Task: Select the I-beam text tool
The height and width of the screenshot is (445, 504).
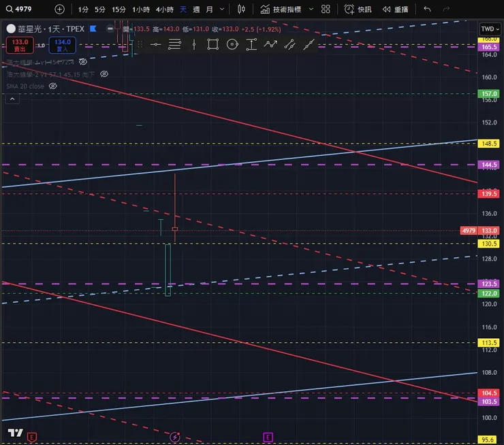Action: [251, 45]
